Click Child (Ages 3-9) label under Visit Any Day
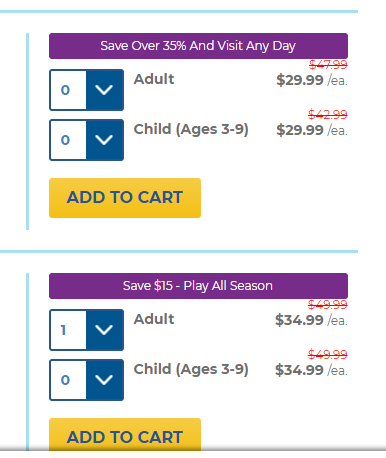The image size is (386, 458). tap(191, 130)
